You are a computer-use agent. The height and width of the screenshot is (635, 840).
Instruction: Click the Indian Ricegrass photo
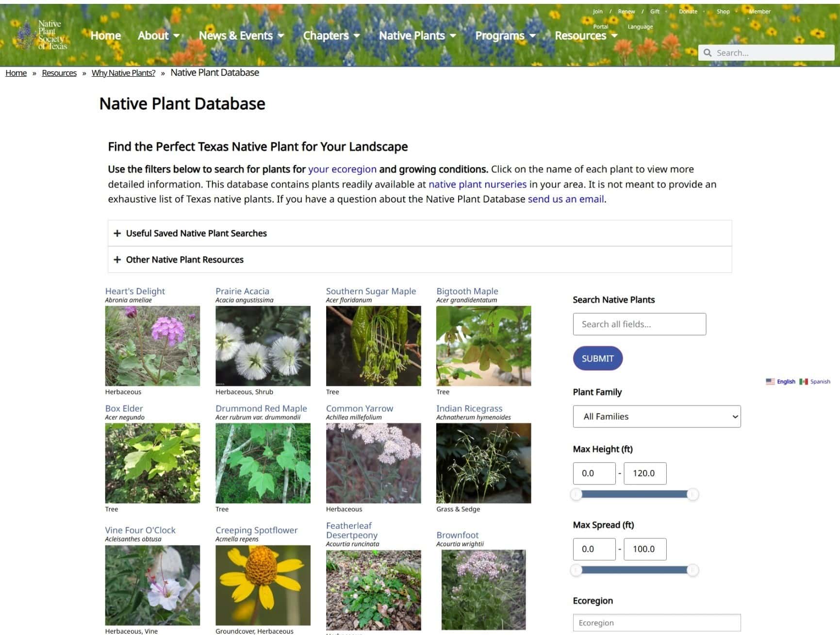[483, 463]
